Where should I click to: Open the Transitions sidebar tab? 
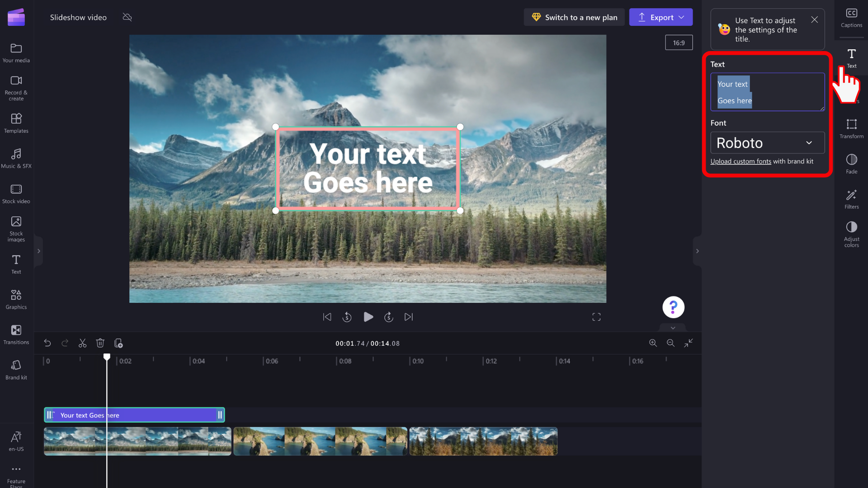16,335
